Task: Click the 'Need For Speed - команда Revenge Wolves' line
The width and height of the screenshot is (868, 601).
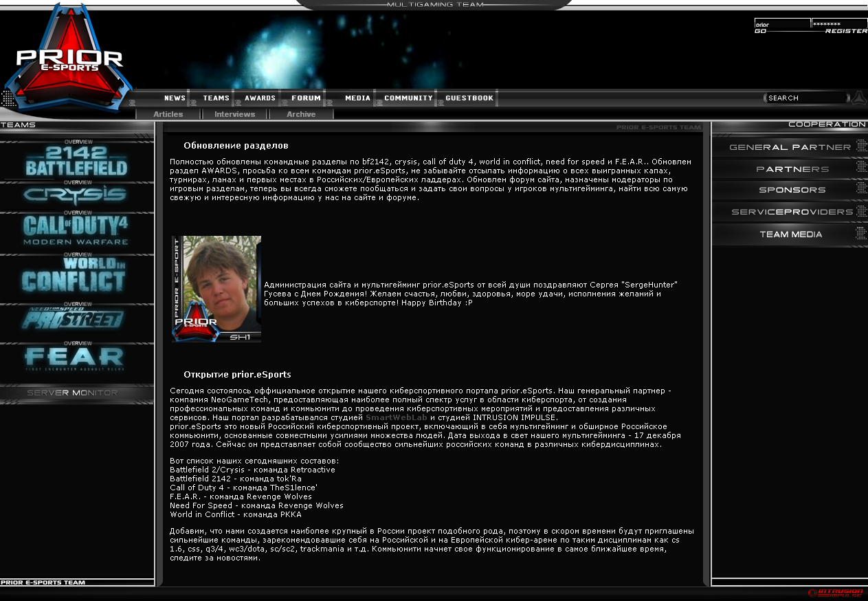Action: point(256,505)
